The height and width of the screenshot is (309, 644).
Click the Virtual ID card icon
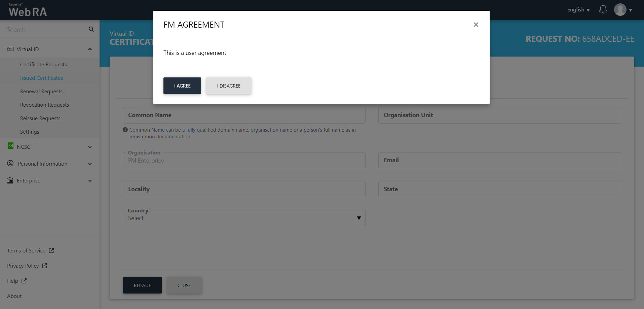pyautogui.click(x=10, y=49)
